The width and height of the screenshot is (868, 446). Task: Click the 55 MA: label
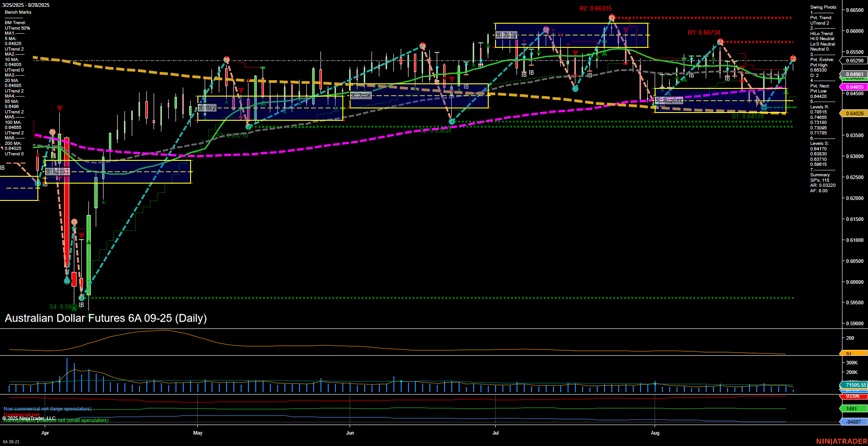point(12,102)
